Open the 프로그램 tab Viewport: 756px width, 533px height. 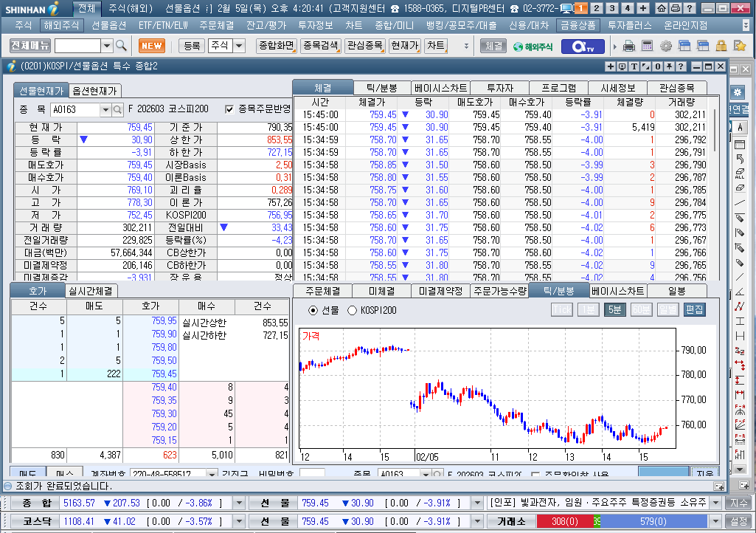559,88
